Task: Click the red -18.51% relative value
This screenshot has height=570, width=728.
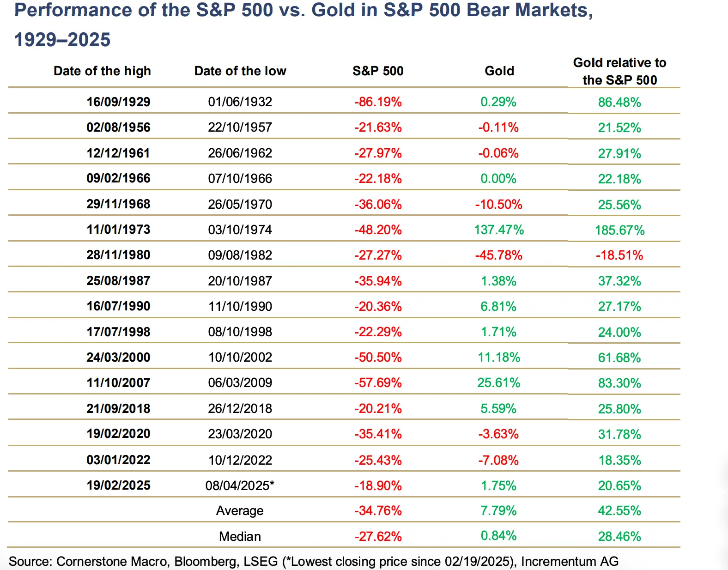Action: click(619, 255)
